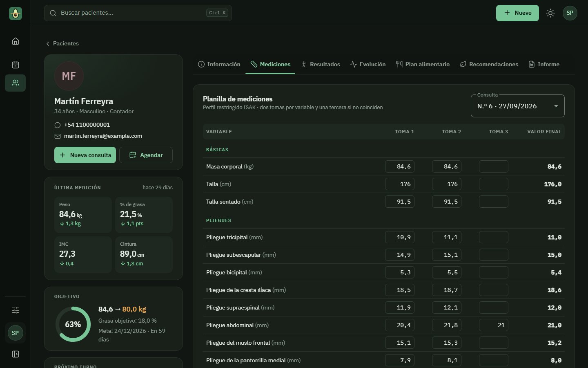Click the 63% objective progress ring

[x=73, y=324]
